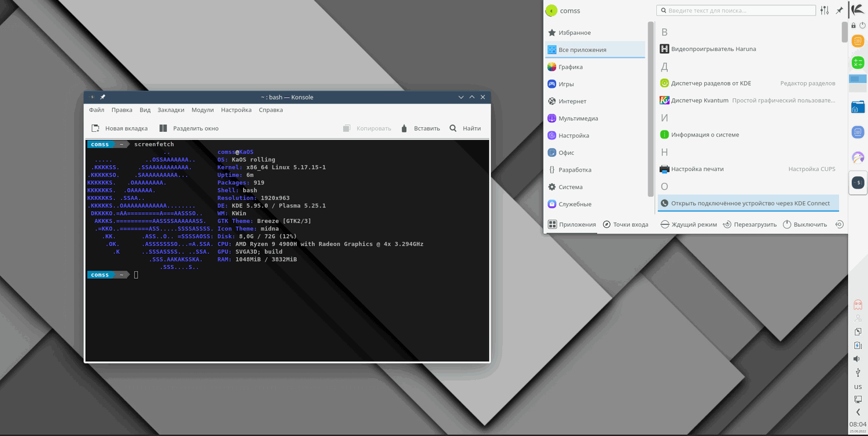
Task: Launch the orange app icon in the side panel
Action: tap(858, 42)
